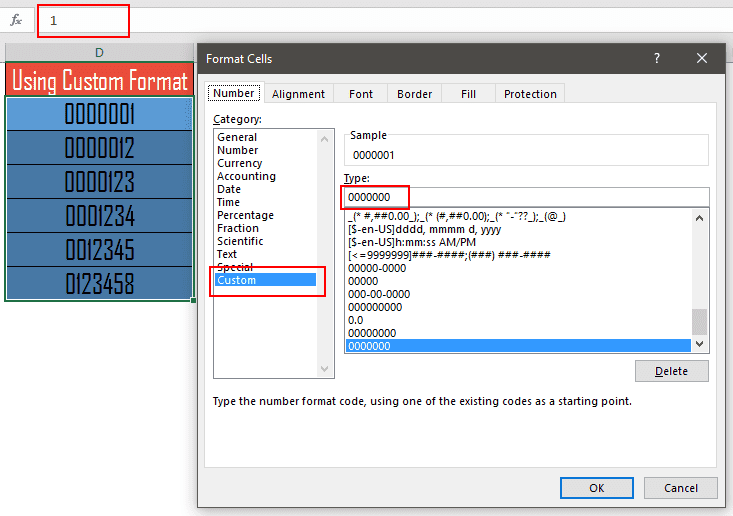Open the Fill tab

(x=468, y=94)
